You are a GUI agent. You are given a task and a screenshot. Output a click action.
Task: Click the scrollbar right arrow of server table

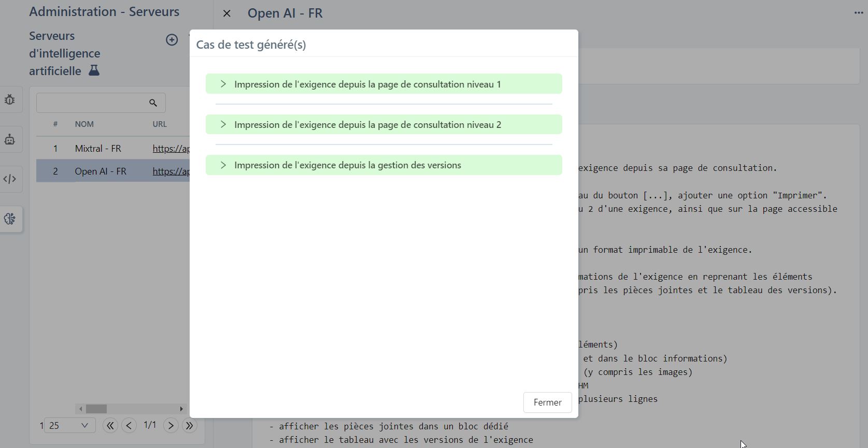(x=181, y=409)
